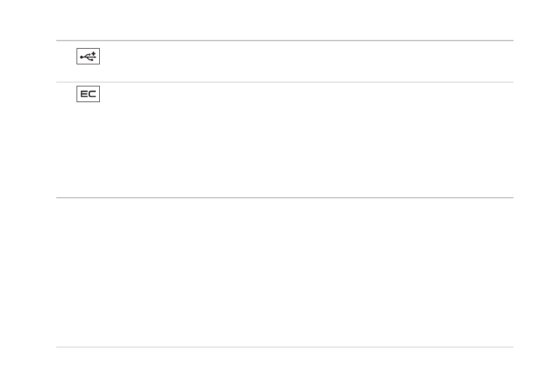Click the empty description area beside the USB icon
This screenshot has width=553, height=392.
[307, 61]
